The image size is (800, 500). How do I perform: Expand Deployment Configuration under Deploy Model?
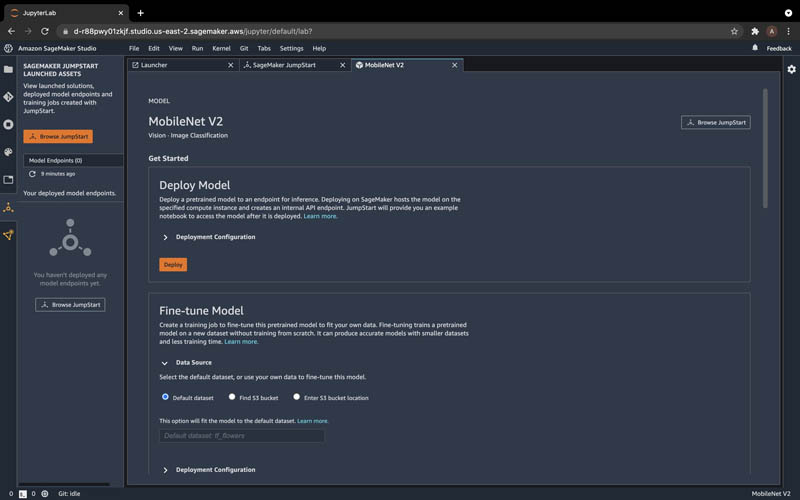click(x=208, y=237)
